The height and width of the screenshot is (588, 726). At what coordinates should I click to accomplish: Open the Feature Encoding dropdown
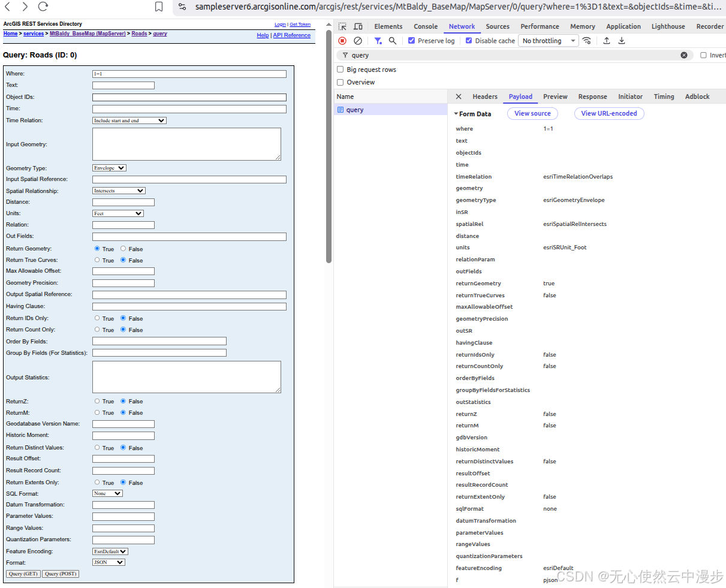pos(110,551)
